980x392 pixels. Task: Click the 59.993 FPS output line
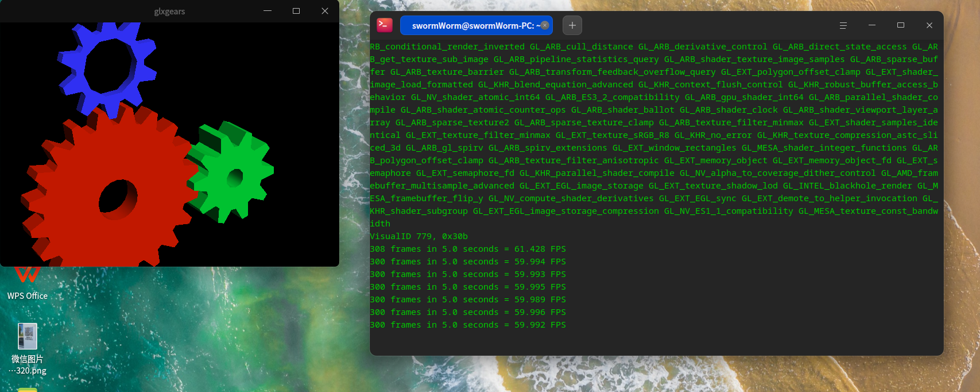pyautogui.click(x=468, y=274)
